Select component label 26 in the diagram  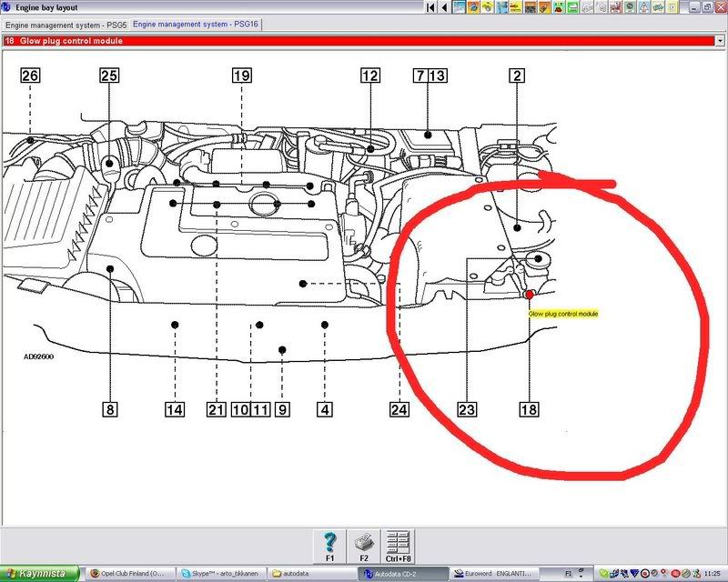pyautogui.click(x=30, y=76)
